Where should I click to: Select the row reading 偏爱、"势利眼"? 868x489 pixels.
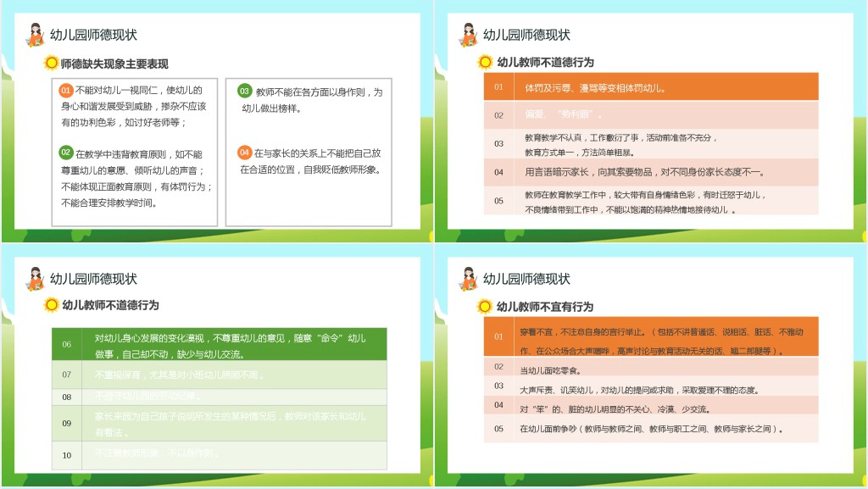(651, 115)
